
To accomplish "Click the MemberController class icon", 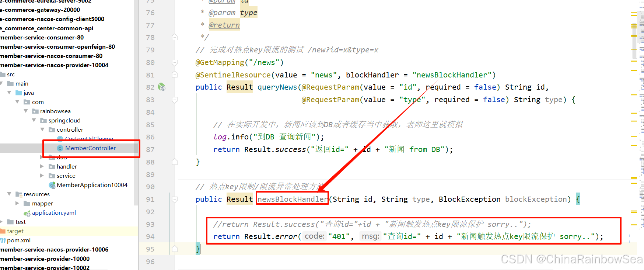I will coord(60,148).
